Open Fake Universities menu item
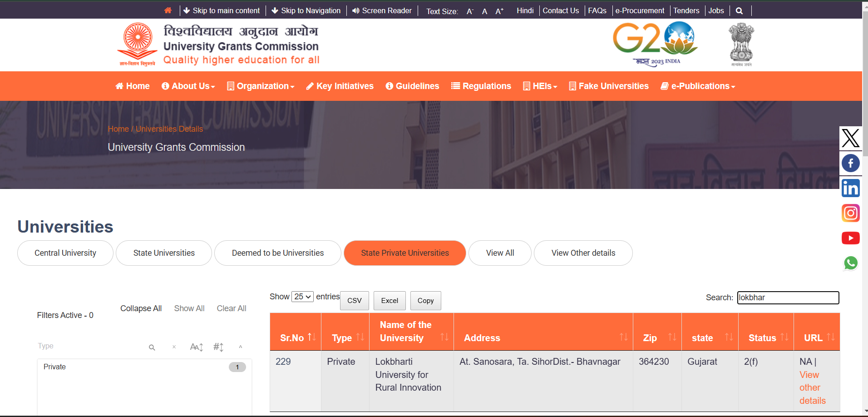The width and height of the screenshot is (868, 417). pos(609,86)
